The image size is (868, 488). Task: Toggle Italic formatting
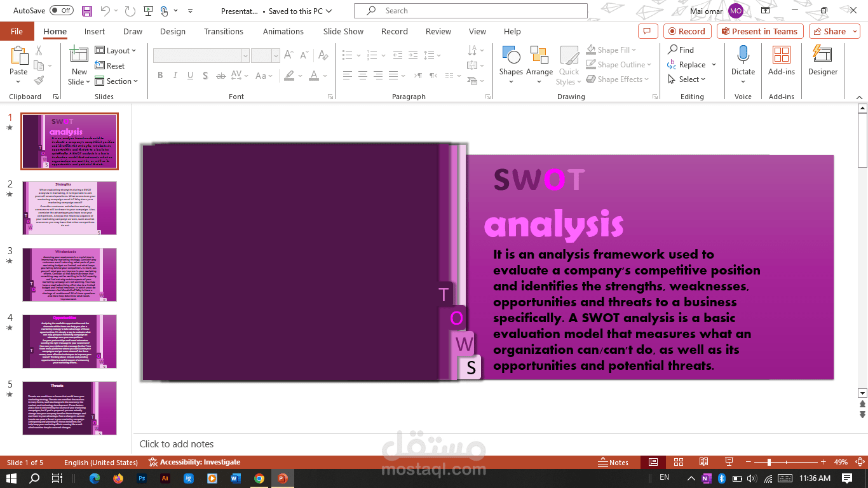point(175,76)
